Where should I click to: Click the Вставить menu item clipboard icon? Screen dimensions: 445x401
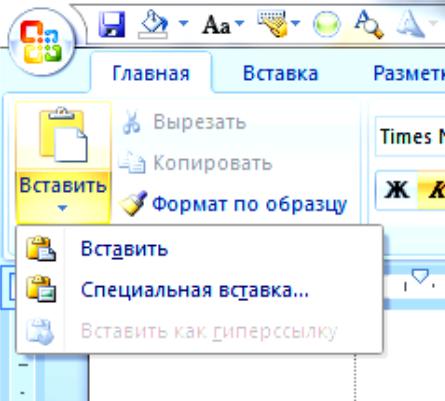[41, 249]
